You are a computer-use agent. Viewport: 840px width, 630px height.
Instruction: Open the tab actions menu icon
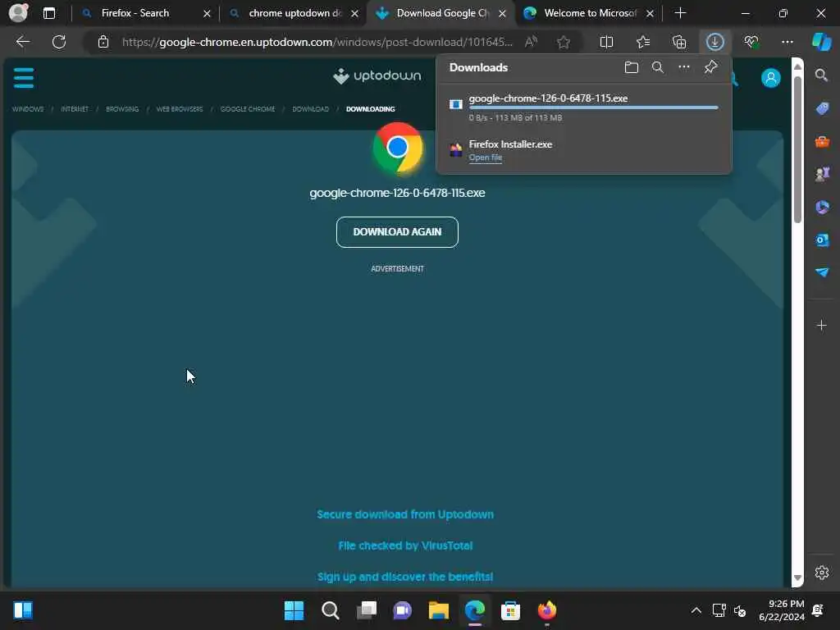[48, 13]
